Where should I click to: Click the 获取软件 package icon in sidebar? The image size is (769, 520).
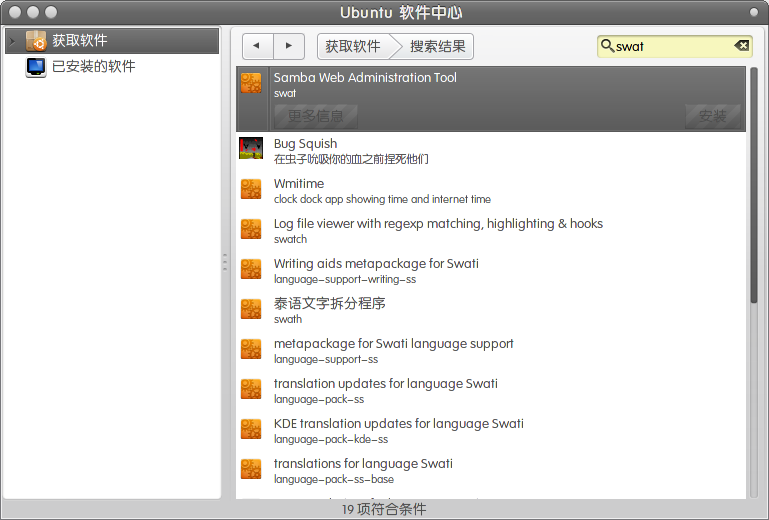point(36,41)
